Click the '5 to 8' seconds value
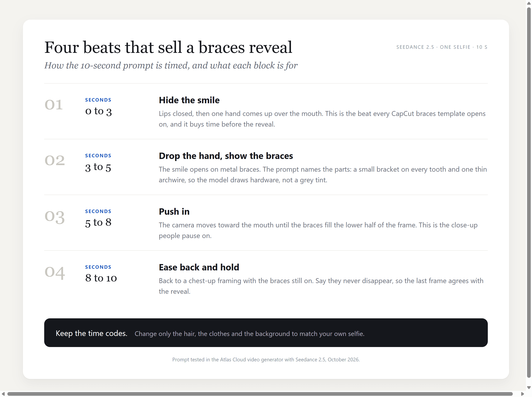The image size is (532, 397). point(98,222)
